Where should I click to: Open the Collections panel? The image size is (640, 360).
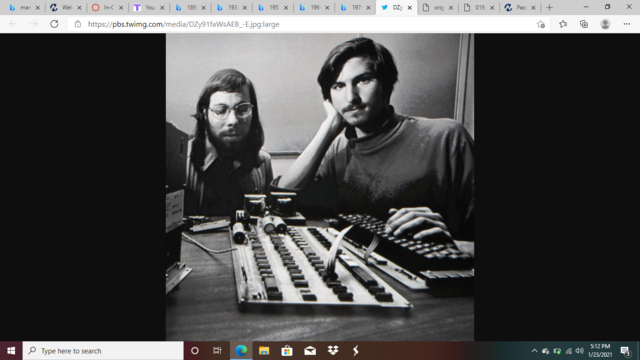pos(584,24)
